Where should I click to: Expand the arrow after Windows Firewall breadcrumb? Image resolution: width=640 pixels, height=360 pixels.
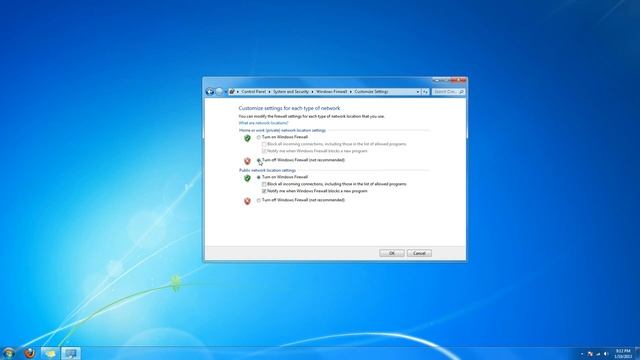click(x=351, y=92)
